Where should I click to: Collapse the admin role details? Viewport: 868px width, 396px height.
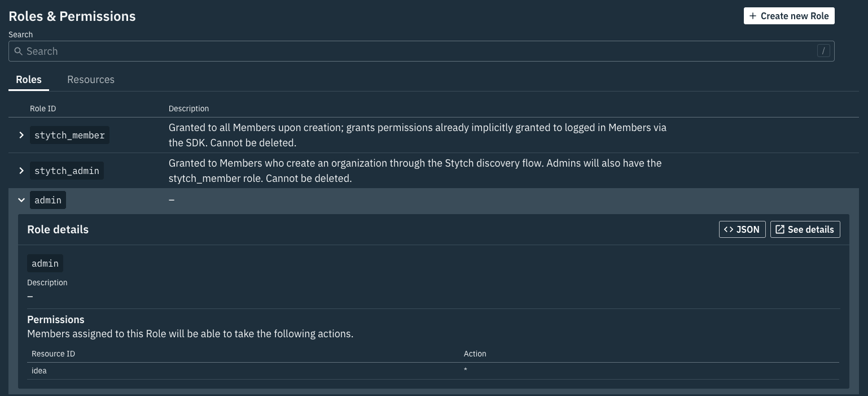point(21,200)
